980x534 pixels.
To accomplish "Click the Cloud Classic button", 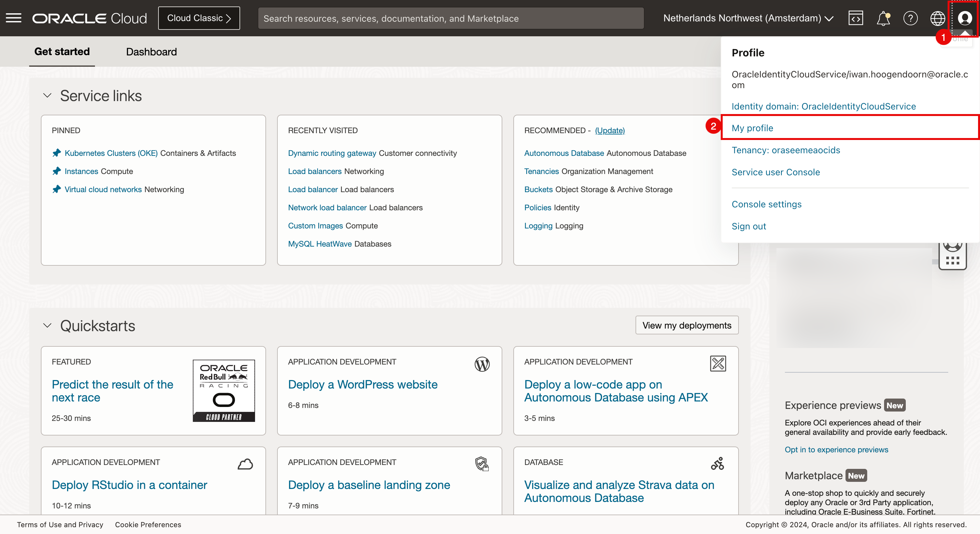I will pyautogui.click(x=199, y=18).
